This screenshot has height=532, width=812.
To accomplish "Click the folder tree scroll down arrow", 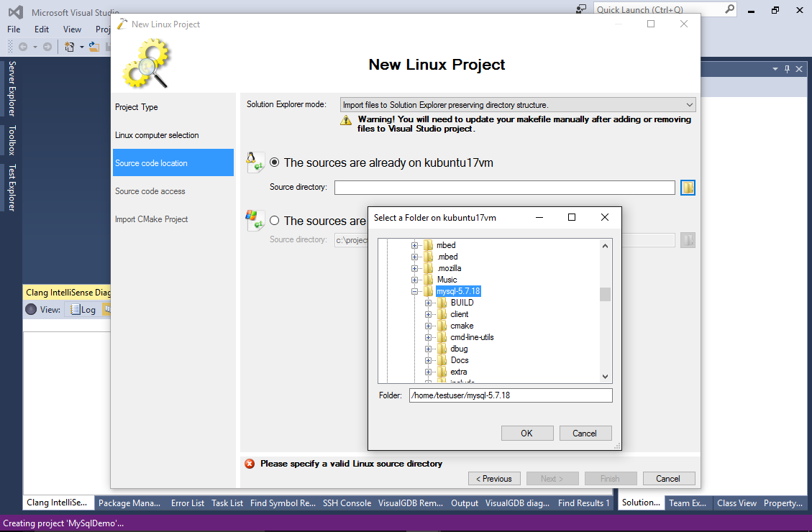I will pos(605,377).
